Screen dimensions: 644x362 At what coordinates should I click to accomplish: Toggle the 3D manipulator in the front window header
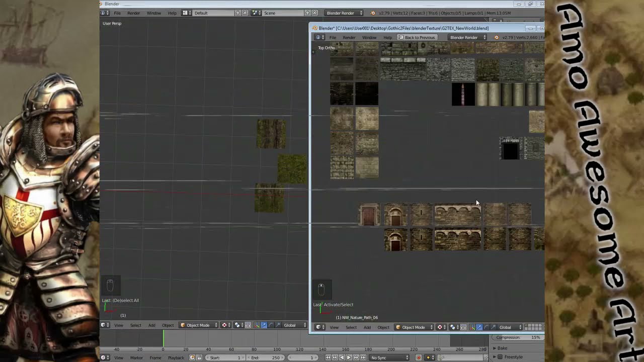point(472,327)
